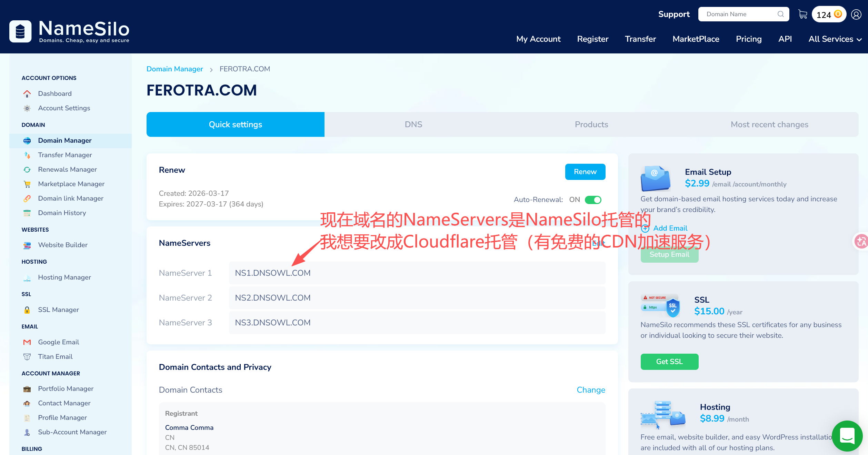
Task: Open Dashboard from the sidebar
Action: 54,93
